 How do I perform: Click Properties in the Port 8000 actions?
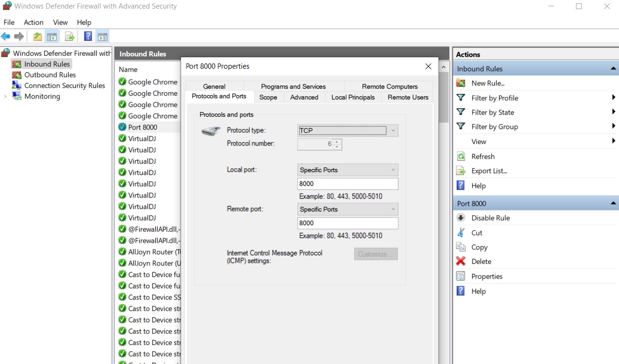487,276
